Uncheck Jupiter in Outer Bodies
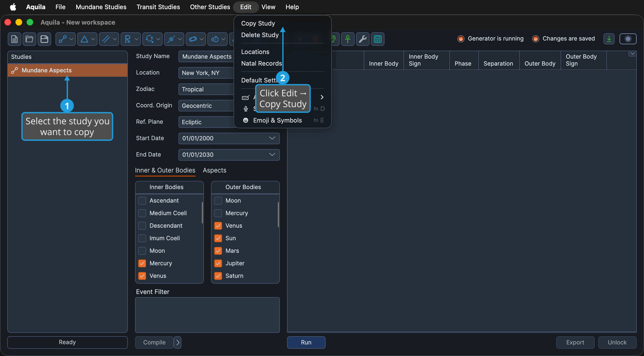This screenshot has height=356, width=644. coord(218,263)
